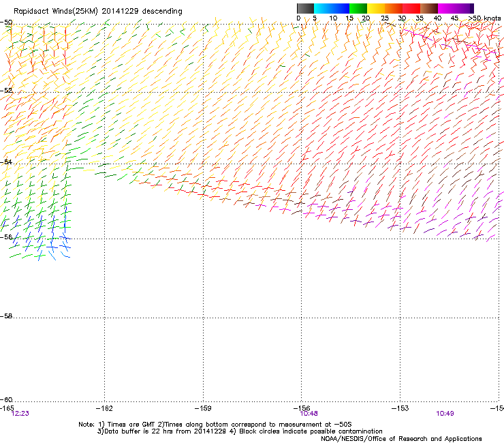The height and width of the screenshot is (443, 504).
Task: Click the green 15-20 knots legend segment
Action: 358,8
